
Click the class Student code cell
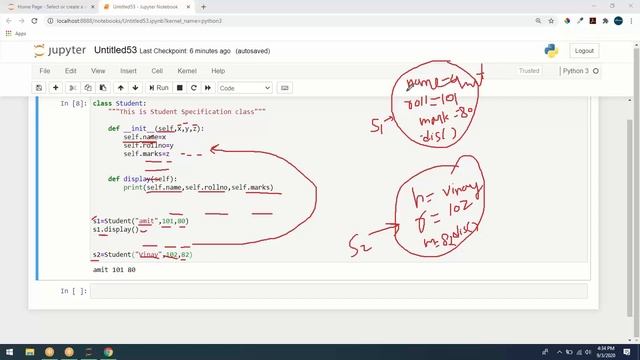[339, 179]
